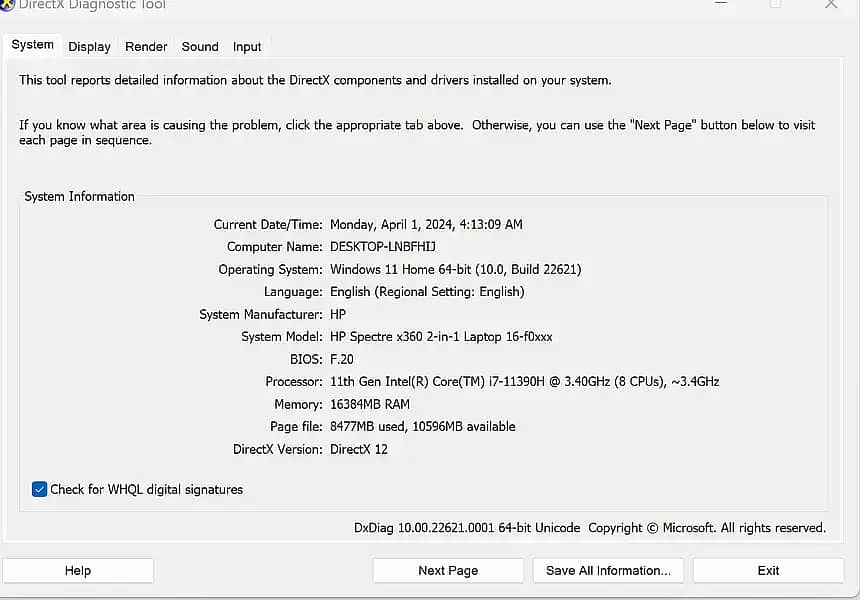Click the Exit button
The height and width of the screenshot is (600, 860).
click(768, 570)
